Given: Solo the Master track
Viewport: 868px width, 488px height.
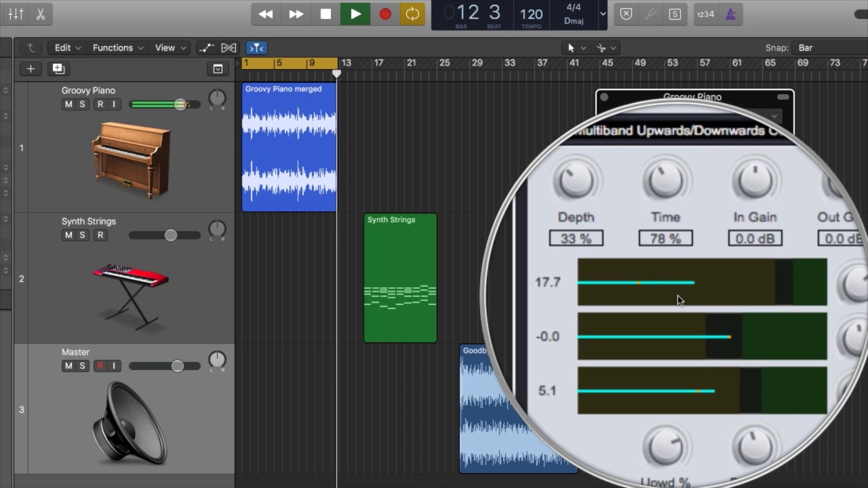Looking at the screenshot, I should pyautogui.click(x=82, y=366).
